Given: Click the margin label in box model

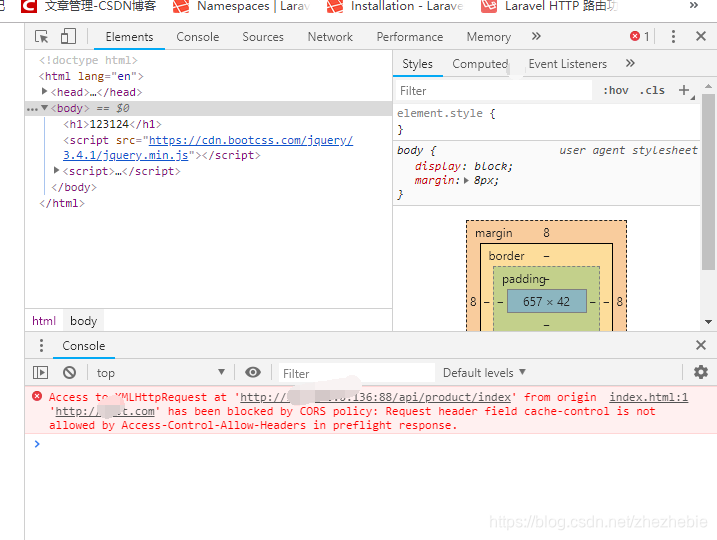Looking at the screenshot, I should point(494,233).
